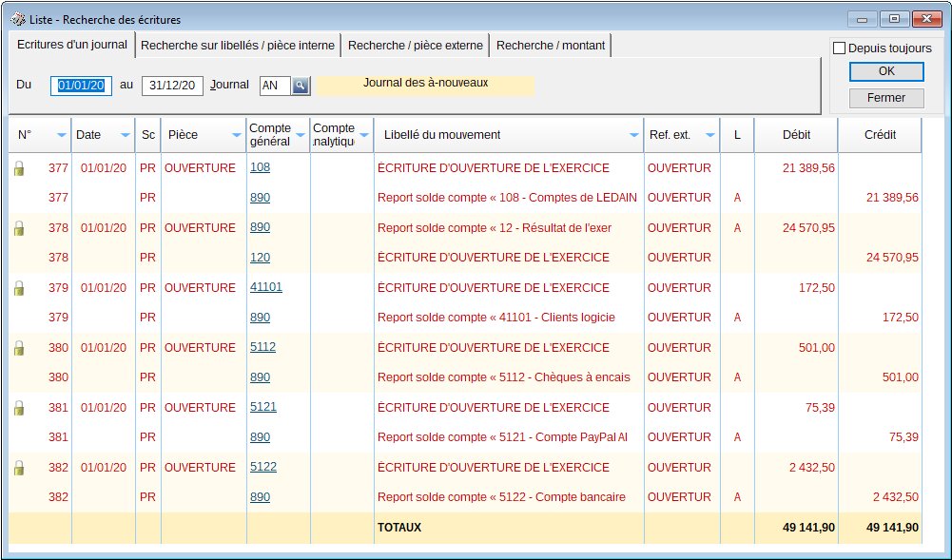Screen dimensions: 952x560
Task: Minimize the Recherche des écritures window
Action: click(863, 19)
